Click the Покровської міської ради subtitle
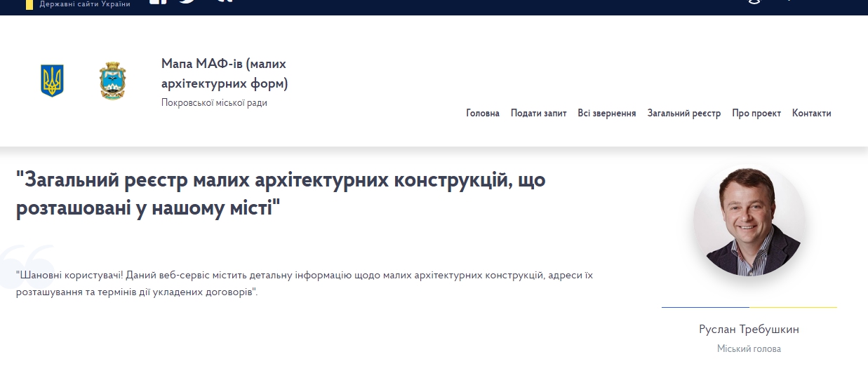Screen dimensions: 868x366 pos(214,103)
